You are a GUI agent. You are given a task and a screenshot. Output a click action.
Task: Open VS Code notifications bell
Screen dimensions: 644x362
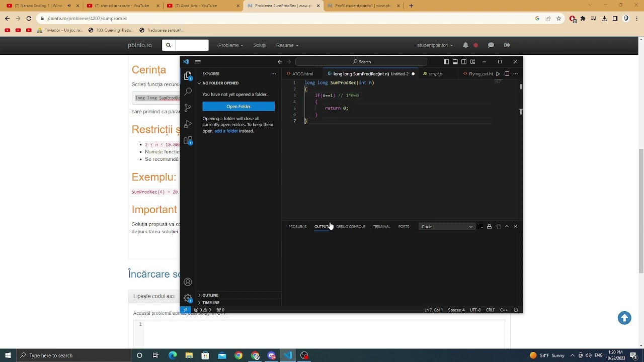click(516, 310)
